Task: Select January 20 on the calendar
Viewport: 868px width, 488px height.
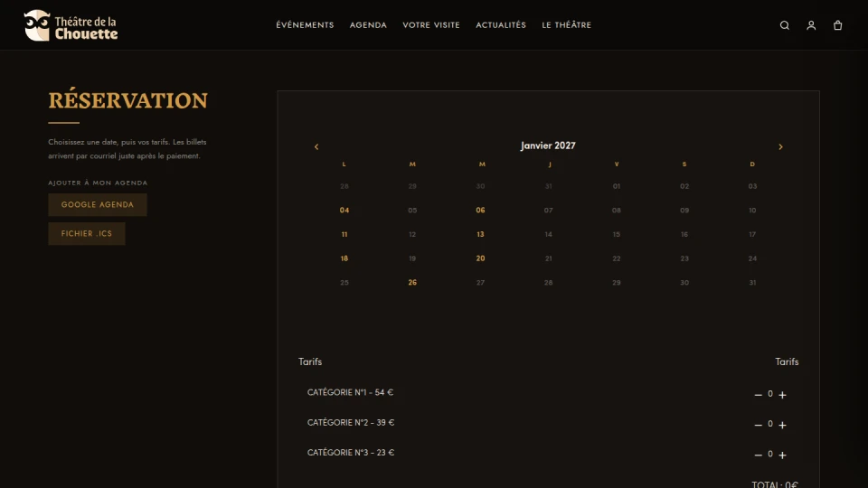Action: [480, 258]
